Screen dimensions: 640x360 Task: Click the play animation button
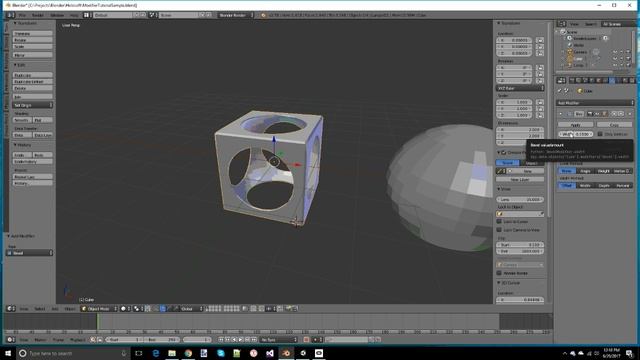[x=240, y=340]
